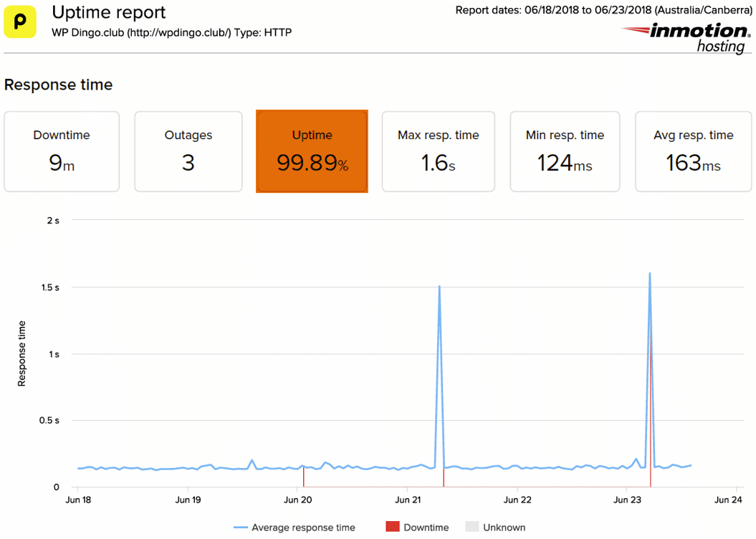Click the Jun 19 axis label
Screen dimensions: 756x539
point(188,500)
